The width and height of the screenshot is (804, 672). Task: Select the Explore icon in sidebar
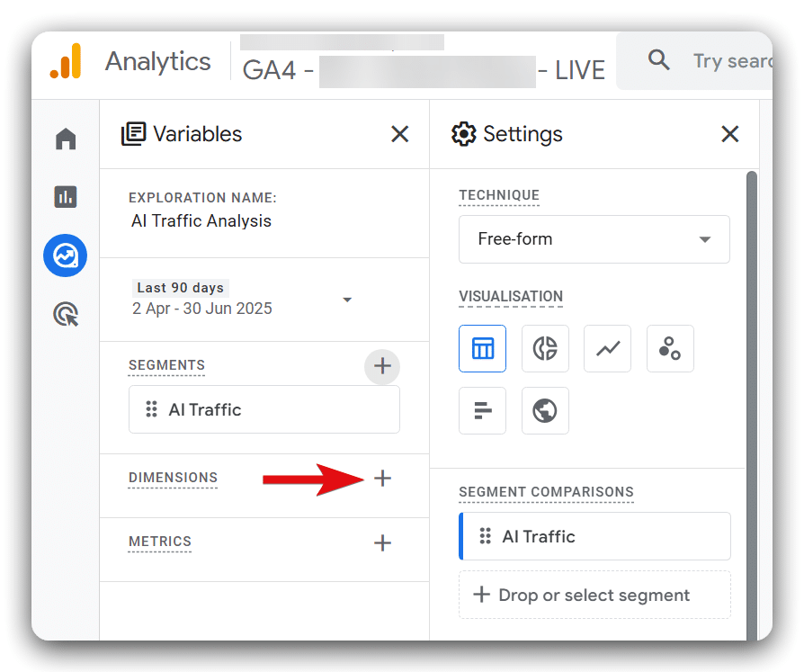click(x=66, y=256)
